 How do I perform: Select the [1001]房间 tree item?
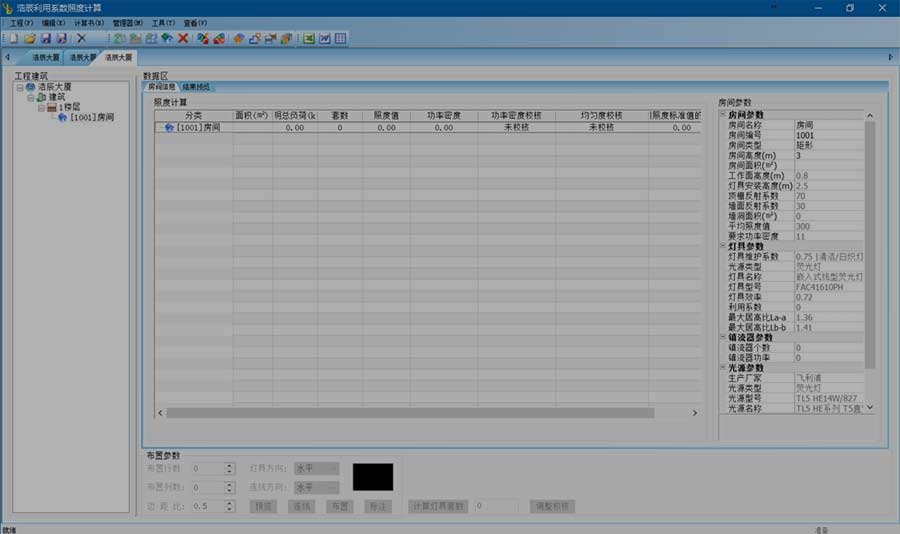(92, 117)
